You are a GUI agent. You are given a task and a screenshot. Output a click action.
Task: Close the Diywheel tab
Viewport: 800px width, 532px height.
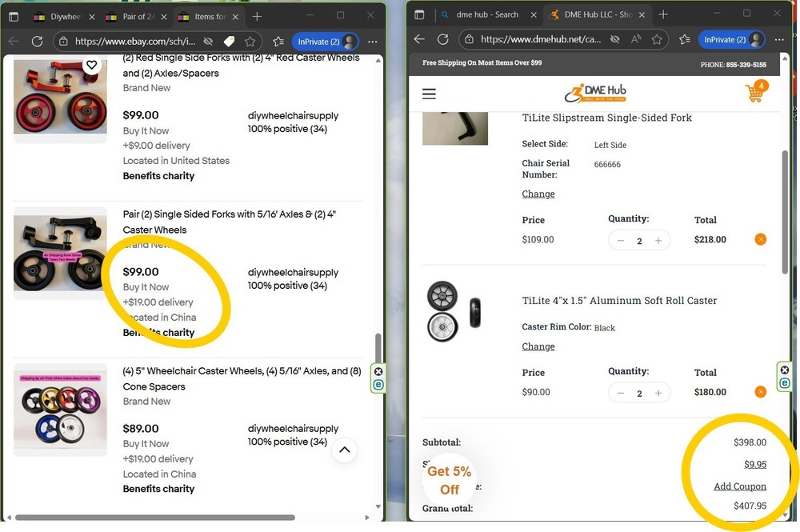[92, 17]
